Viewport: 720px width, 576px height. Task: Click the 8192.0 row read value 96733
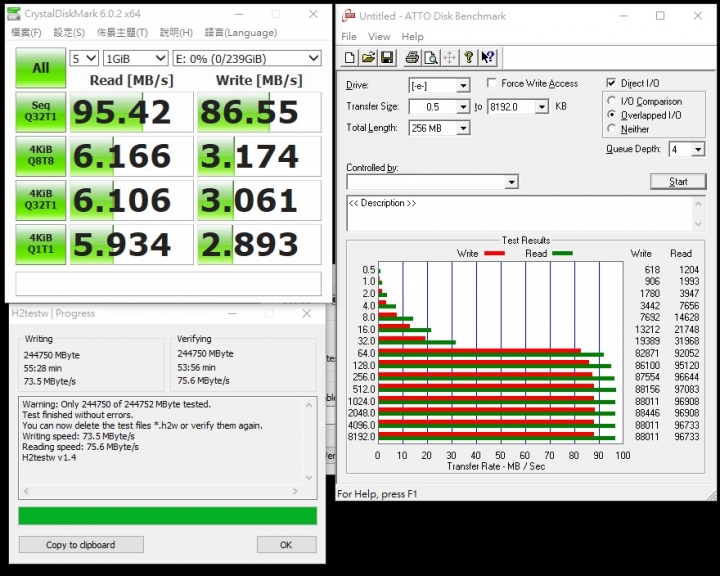point(686,437)
